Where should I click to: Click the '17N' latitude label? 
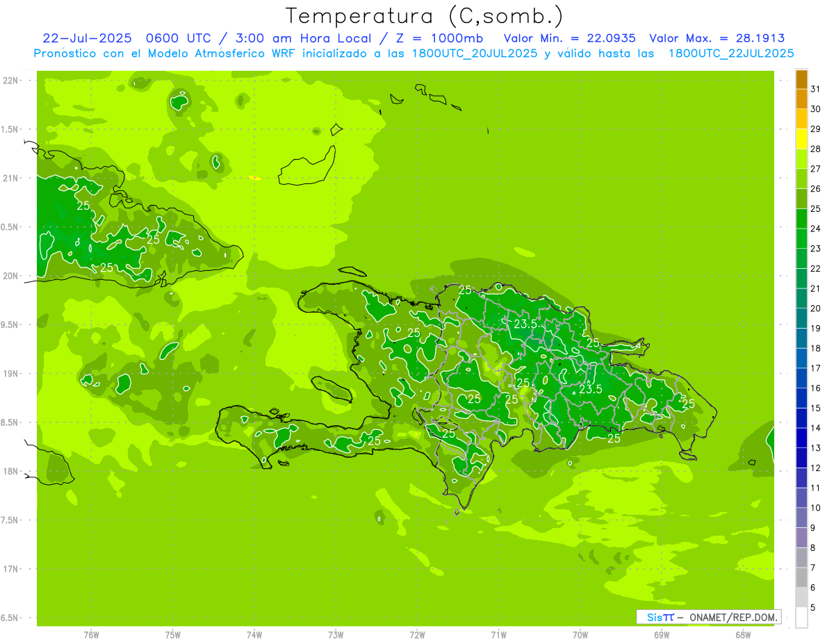pos(11,570)
